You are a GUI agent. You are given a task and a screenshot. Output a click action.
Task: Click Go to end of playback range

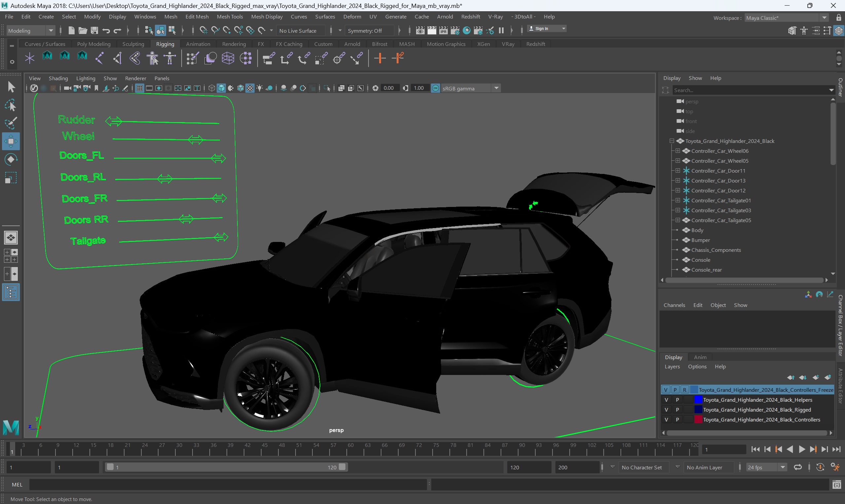click(836, 449)
